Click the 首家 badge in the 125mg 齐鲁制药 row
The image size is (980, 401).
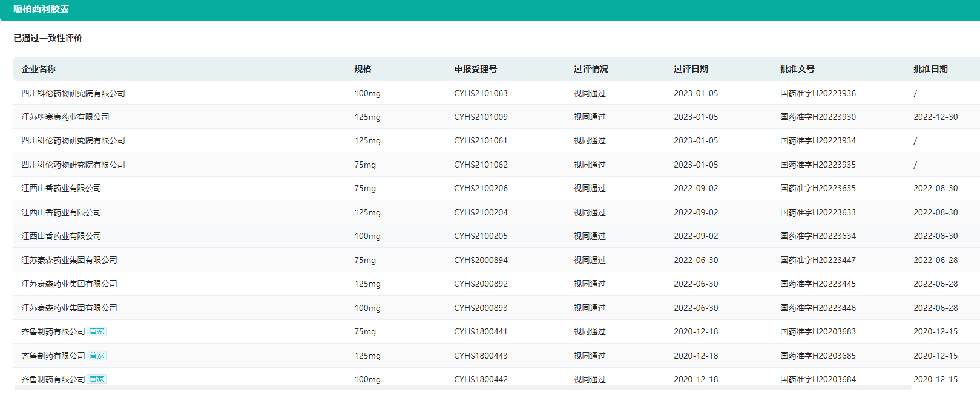[x=96, y=356]
